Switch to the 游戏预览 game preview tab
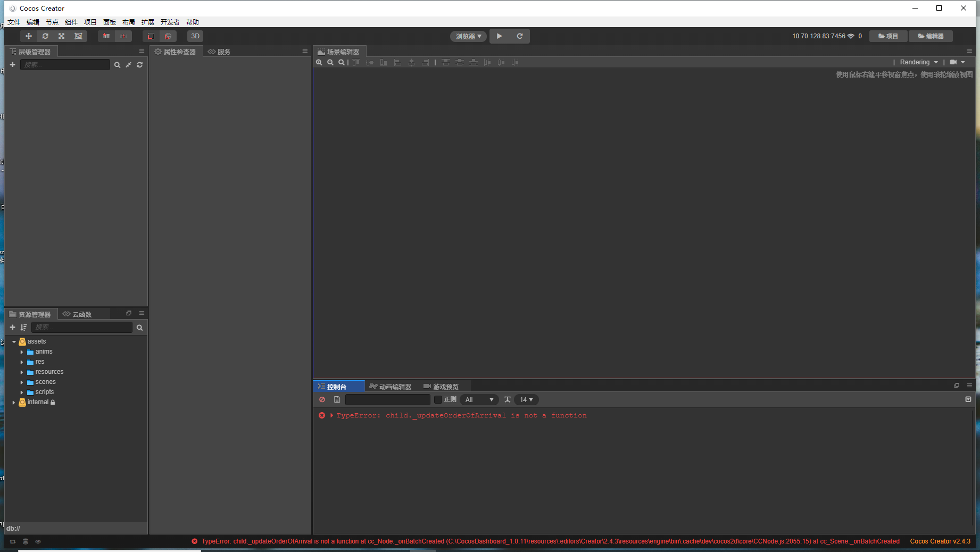 441,387
